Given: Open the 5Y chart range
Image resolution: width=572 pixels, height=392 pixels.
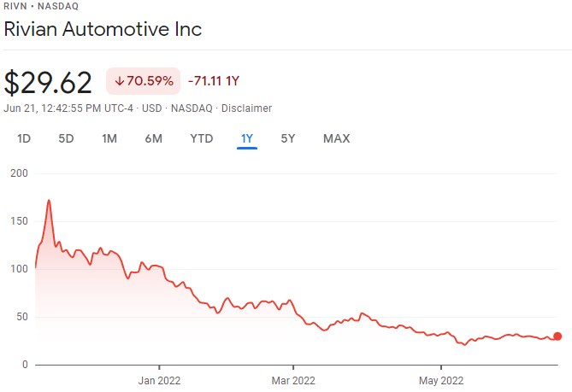Looking at the screenshot, I should [289, 138].
